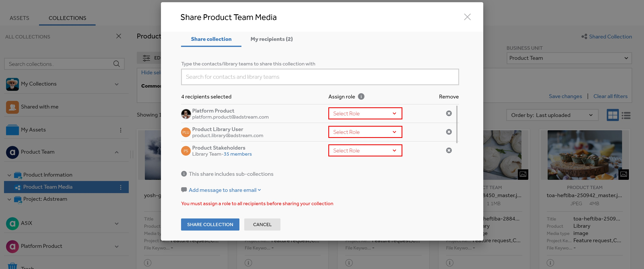
Task: Close the All Collections sidebar panel
Action: (119, 36)
